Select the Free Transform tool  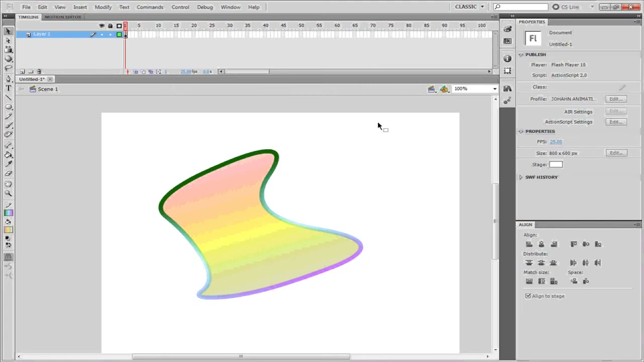click(x=8, y=50)
